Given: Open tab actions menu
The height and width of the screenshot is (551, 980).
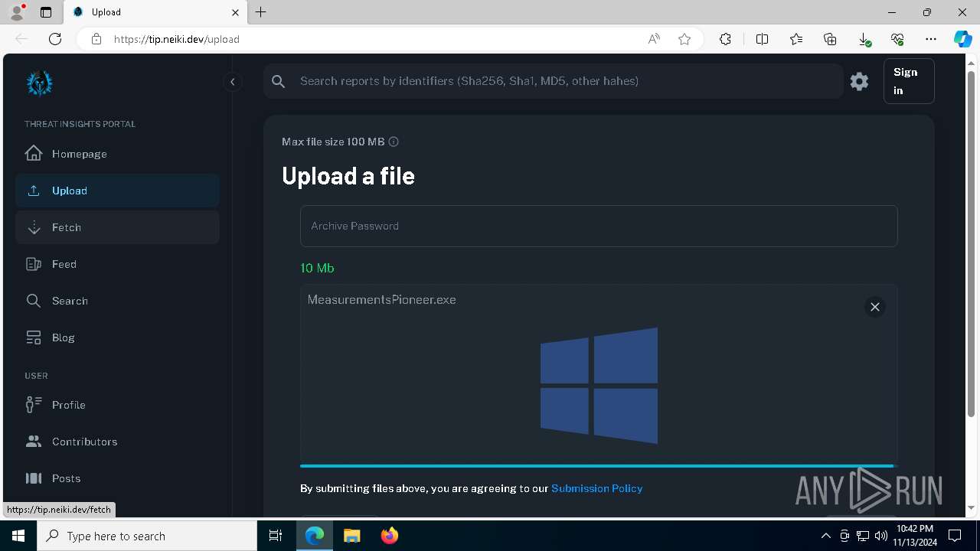Looking at the screenshot, I should tap(46, 12).
